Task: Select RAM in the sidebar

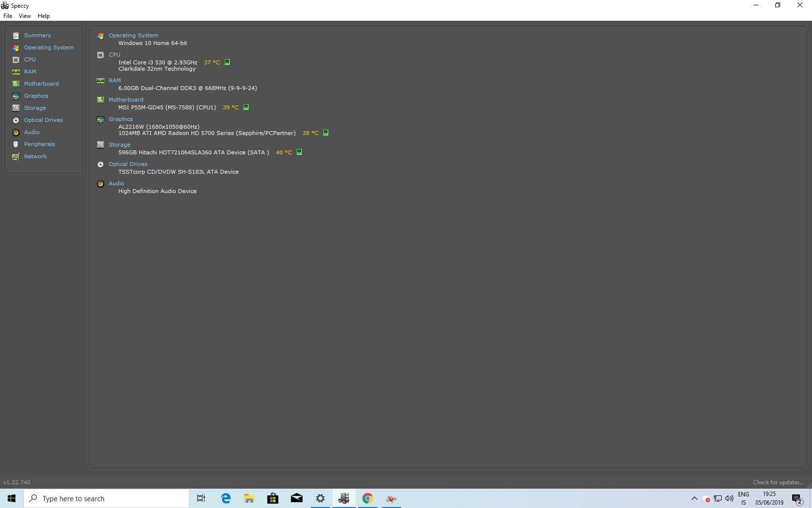Action: [x=30, y=72]
